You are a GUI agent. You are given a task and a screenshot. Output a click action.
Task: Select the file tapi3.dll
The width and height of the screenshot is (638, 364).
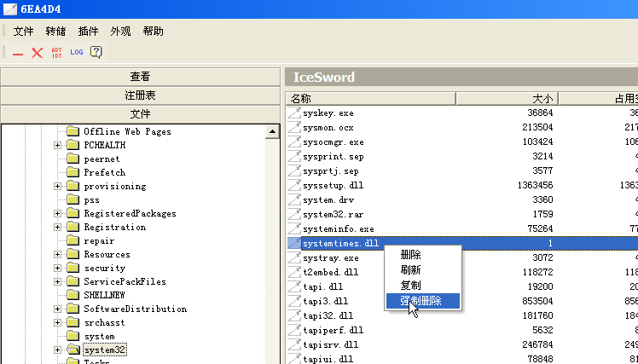pyautogui.click(x=326, y=302)
